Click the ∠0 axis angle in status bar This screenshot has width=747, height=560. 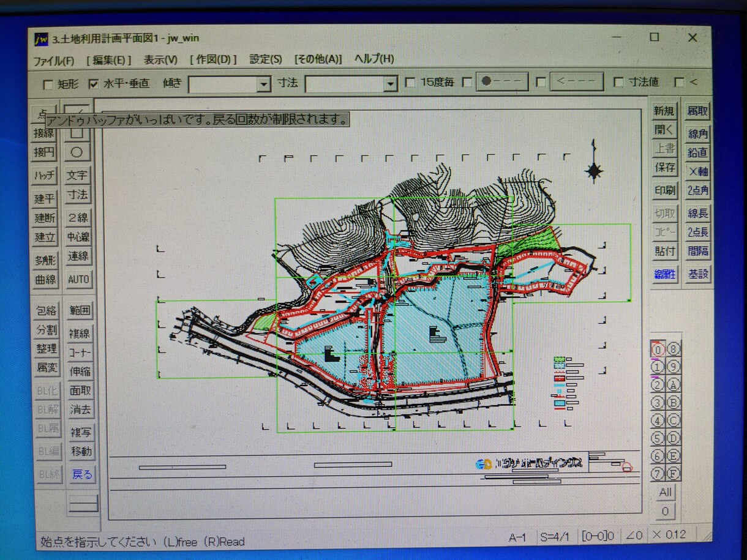pos(633,536)
